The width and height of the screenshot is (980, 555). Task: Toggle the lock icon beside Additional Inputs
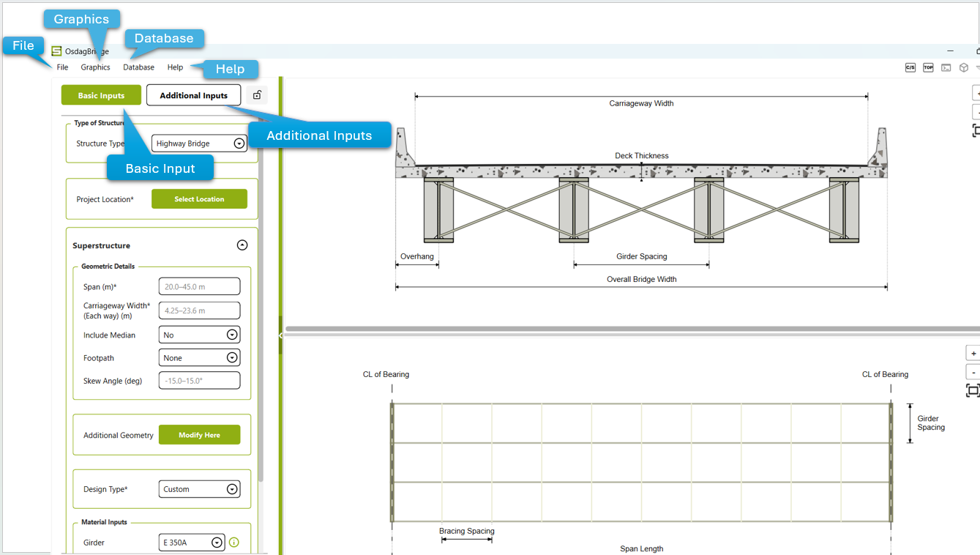257,95
